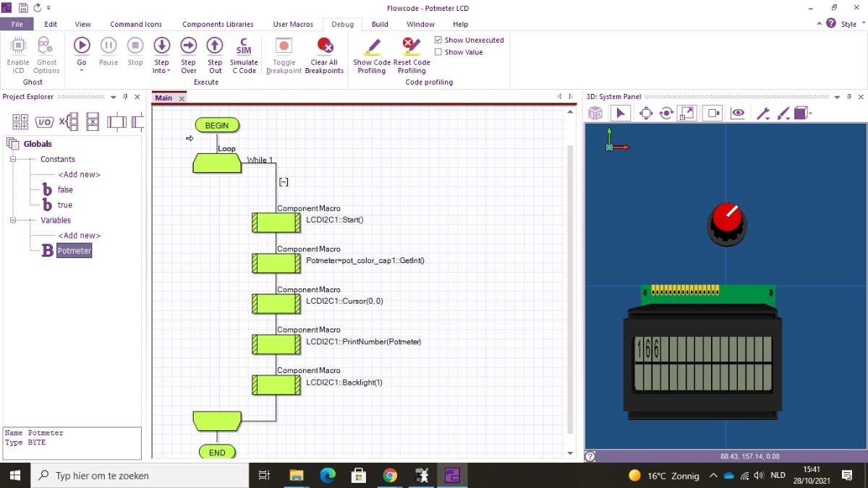Select the false constant
The image size is (868, 488).
click(x=65, y=189)
